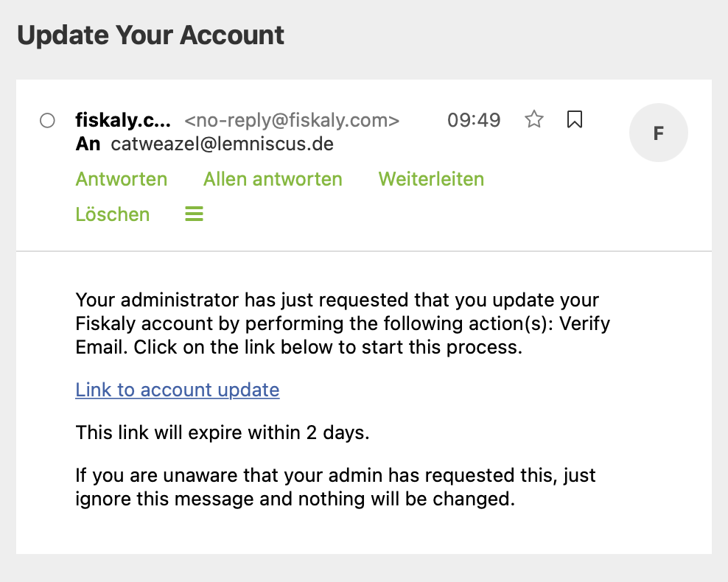
Task: Click the 'Update Your Account' subject heading
Action: [151, 35]
